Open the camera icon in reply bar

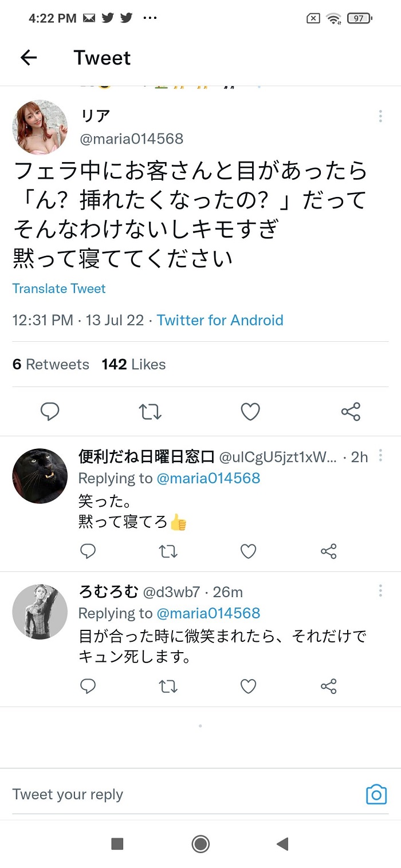[x=376, y=794]
